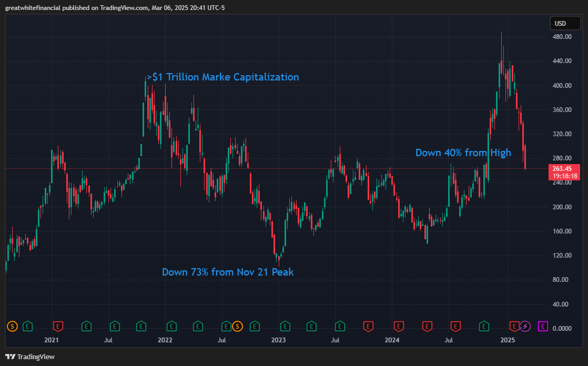Click the Jul label between 2024 and 2025
The height and width of the screenshot is (366, 588).
click(449, 340)
